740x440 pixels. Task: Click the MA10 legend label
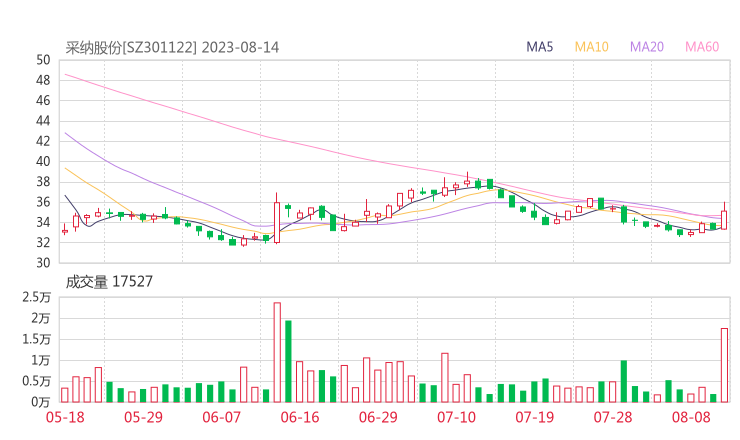591,47
